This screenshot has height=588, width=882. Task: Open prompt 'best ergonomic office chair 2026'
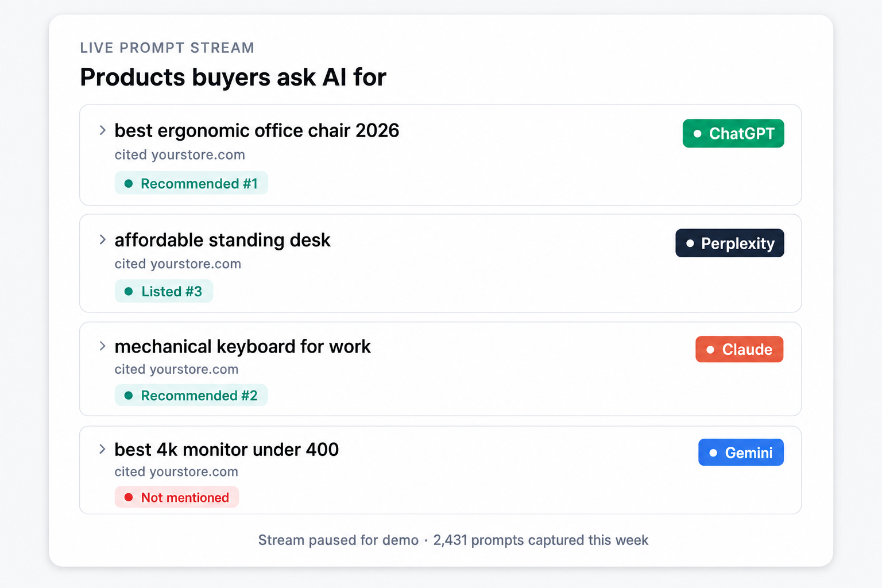257,131
